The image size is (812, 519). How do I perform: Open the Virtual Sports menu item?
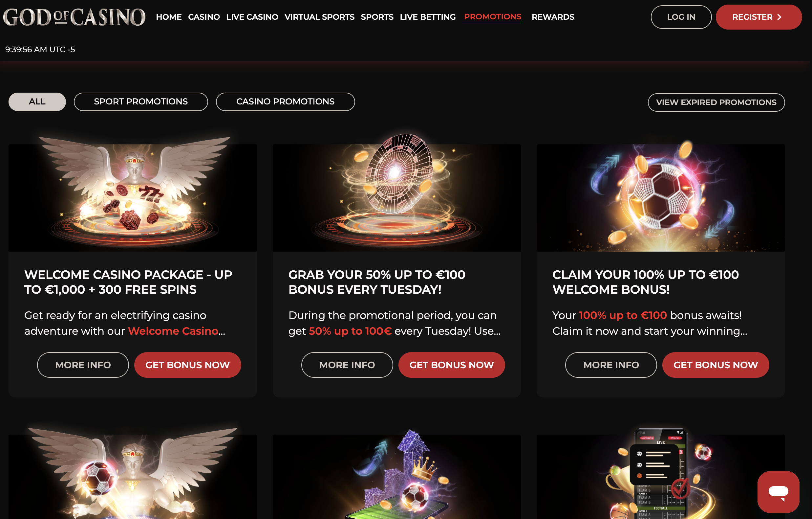coord(319,17)
